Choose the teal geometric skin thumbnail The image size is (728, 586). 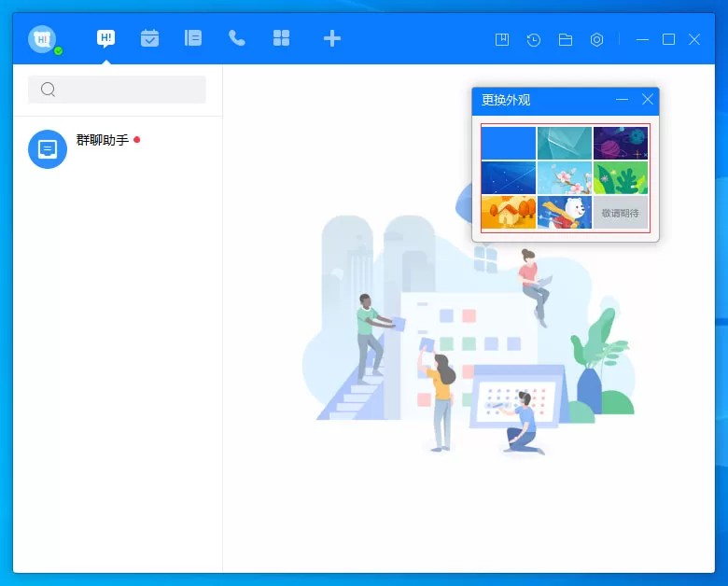(x=565, y=144)
